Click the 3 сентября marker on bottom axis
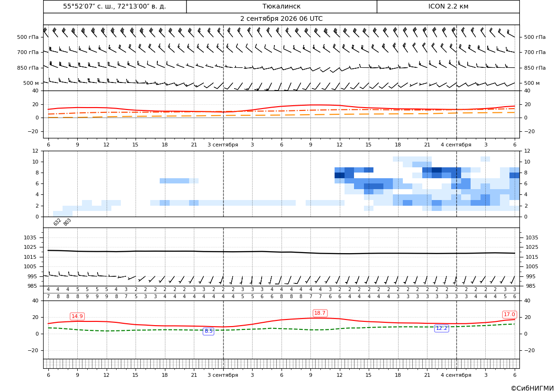 coord(223,375)
